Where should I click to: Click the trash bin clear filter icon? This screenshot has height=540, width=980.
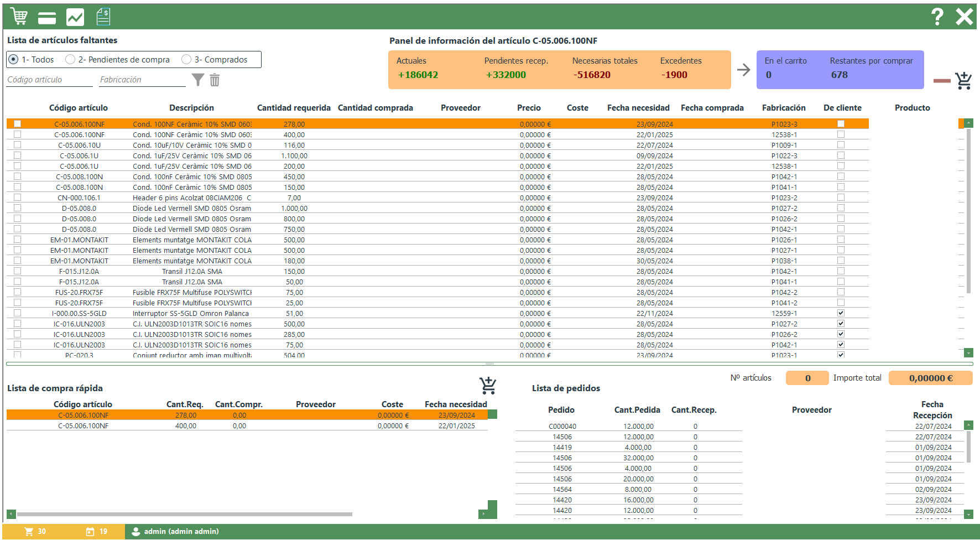pos(215,80)
